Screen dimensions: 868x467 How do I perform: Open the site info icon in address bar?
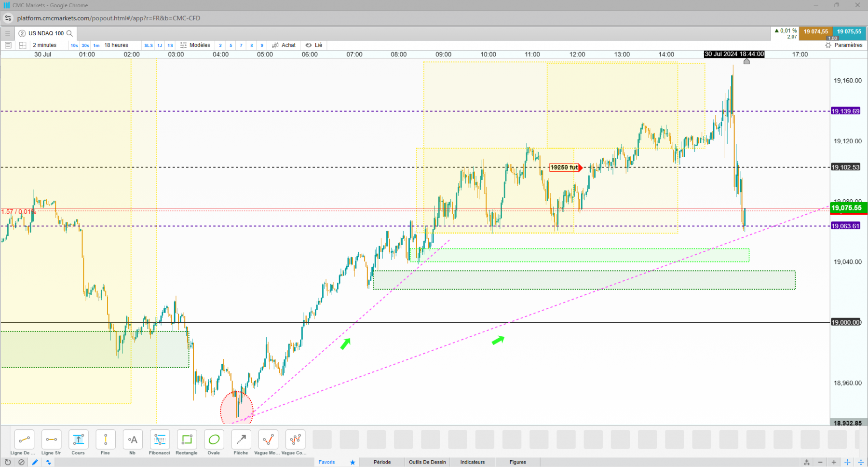[8, 18]
